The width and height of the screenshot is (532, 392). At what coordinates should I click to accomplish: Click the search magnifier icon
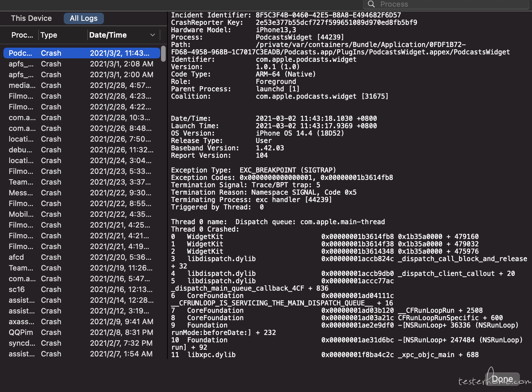pyautogui.click(x=371, y=4)
